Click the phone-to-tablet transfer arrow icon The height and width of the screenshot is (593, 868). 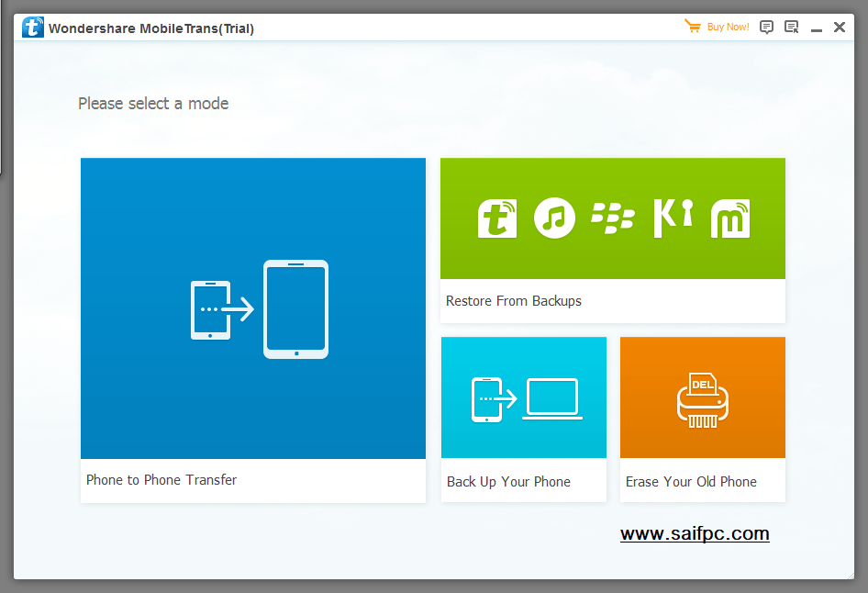260,309
